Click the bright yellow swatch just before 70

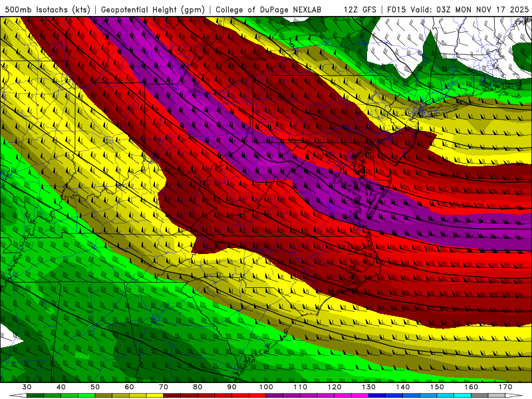pyautogui.click(x=155, y=396)
